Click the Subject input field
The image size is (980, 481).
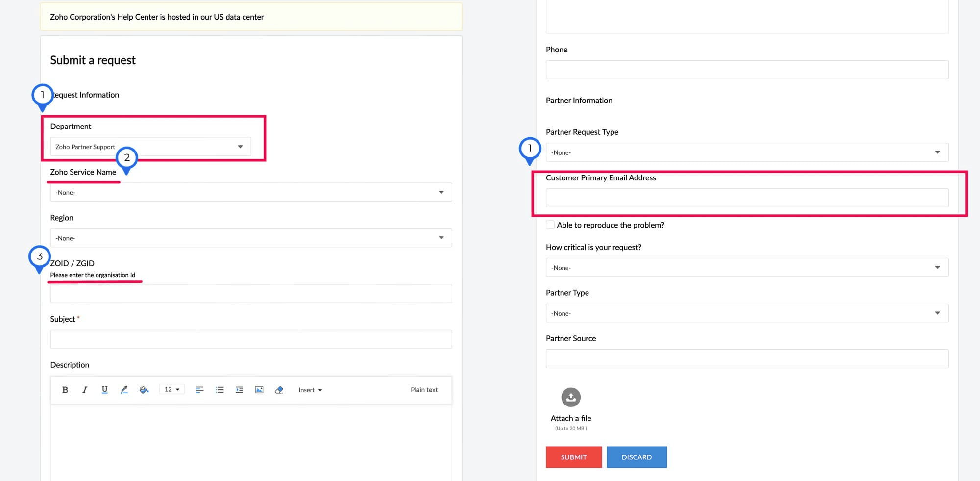251,339
